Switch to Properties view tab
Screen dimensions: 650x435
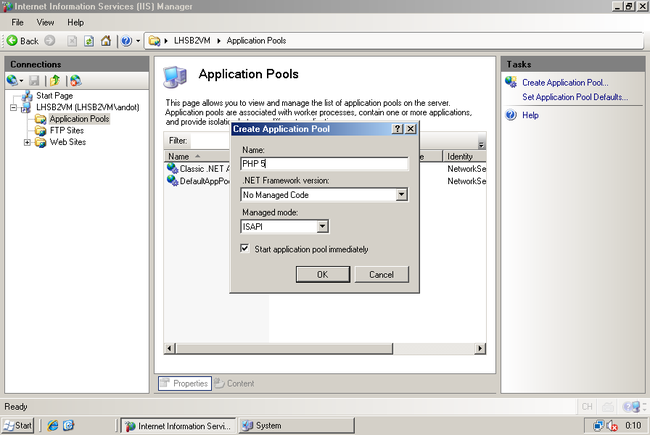(x=185, y=383)
